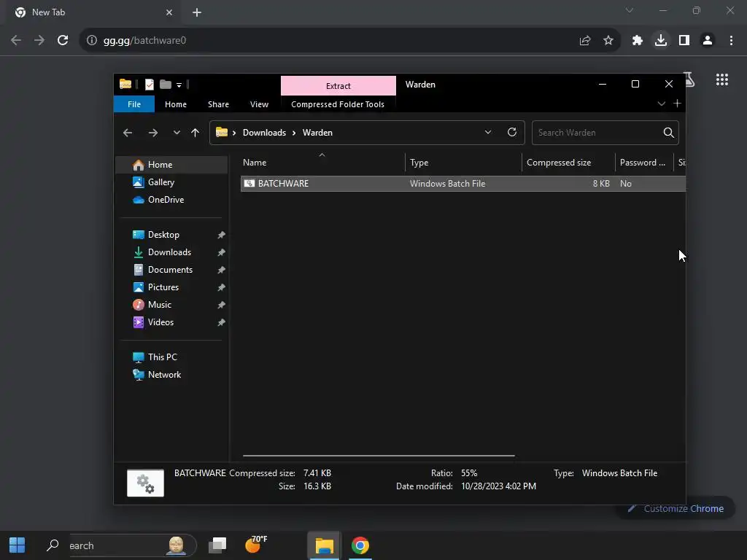Click the Search Warden input box
Image resolution: width=747 pixels, height=560 pixels.
tap(598, 133)
